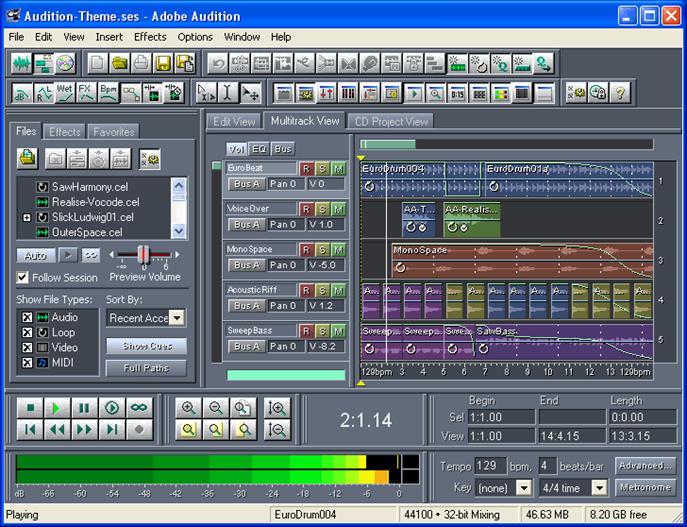This screenshot has height=527, width=687.
Task: Open the Effects menu in menu bar
Action: (150, 37)
